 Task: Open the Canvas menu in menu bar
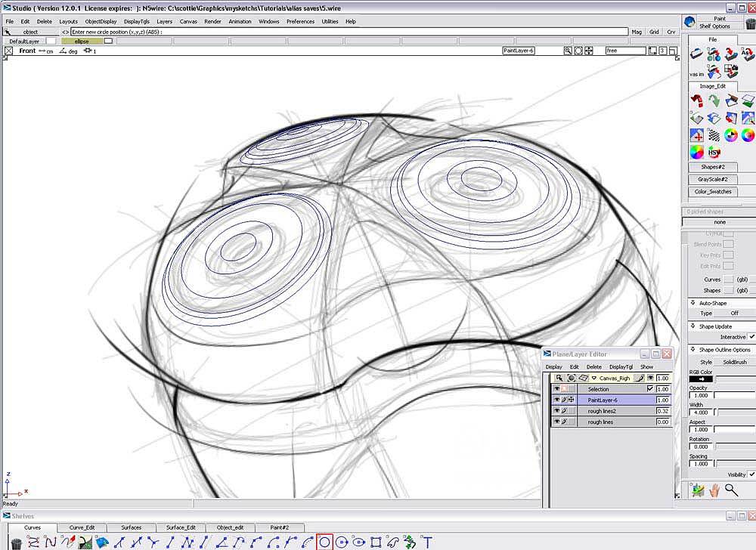coord(188,21)
